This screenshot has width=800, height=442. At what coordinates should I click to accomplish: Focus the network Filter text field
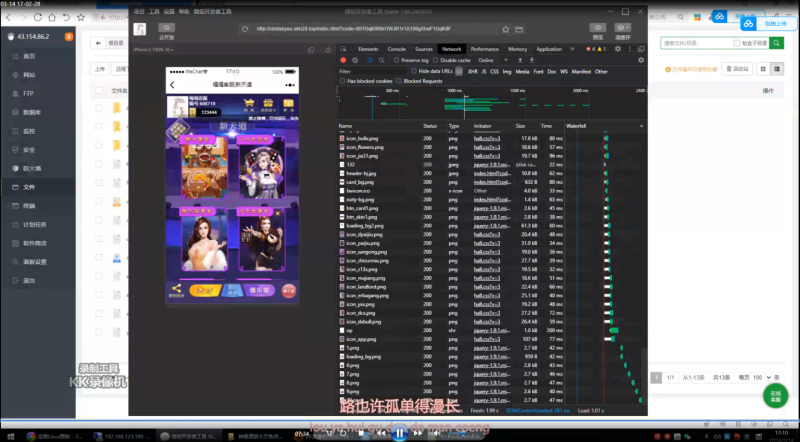(372, 71)
